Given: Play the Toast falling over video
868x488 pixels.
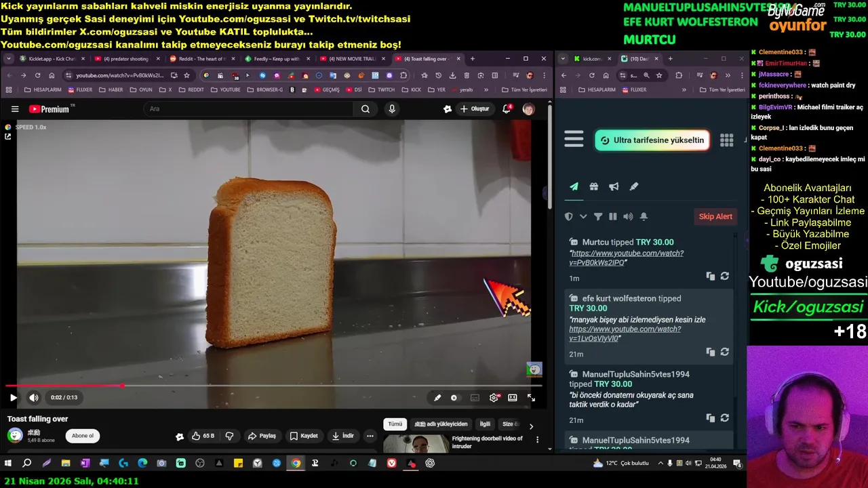Looking at the screenshot, I should point(13,398).
